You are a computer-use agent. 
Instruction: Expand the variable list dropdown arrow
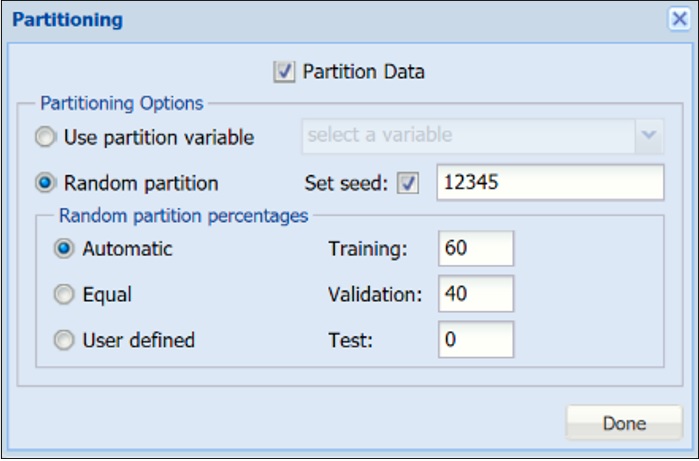[649, 135]
